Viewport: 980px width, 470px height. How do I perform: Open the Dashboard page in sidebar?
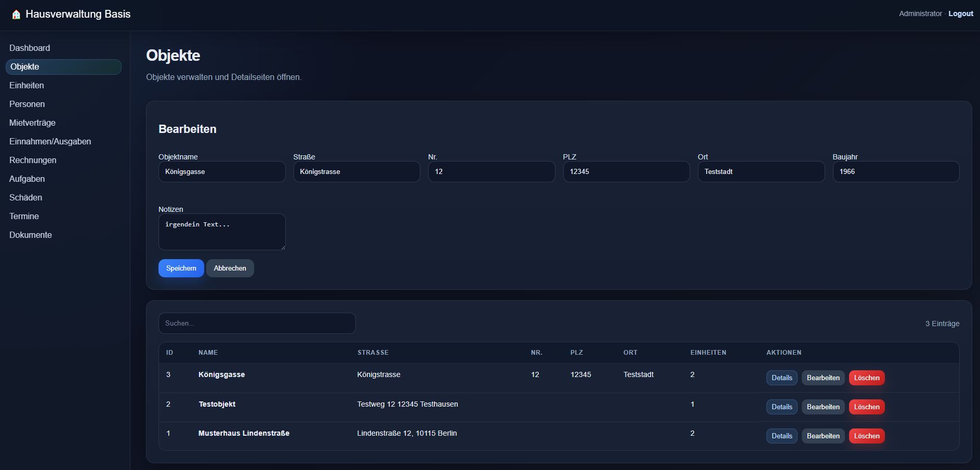[30, 48]
